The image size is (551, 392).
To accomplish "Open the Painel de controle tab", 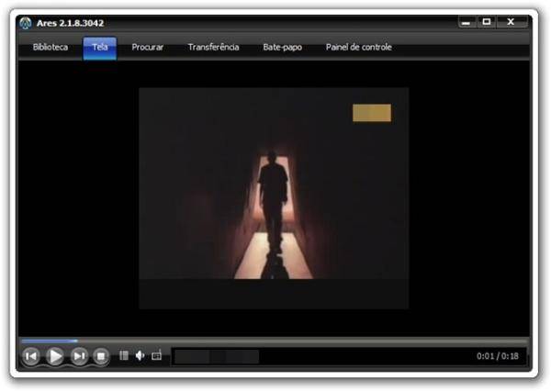I will coord(358,47).
